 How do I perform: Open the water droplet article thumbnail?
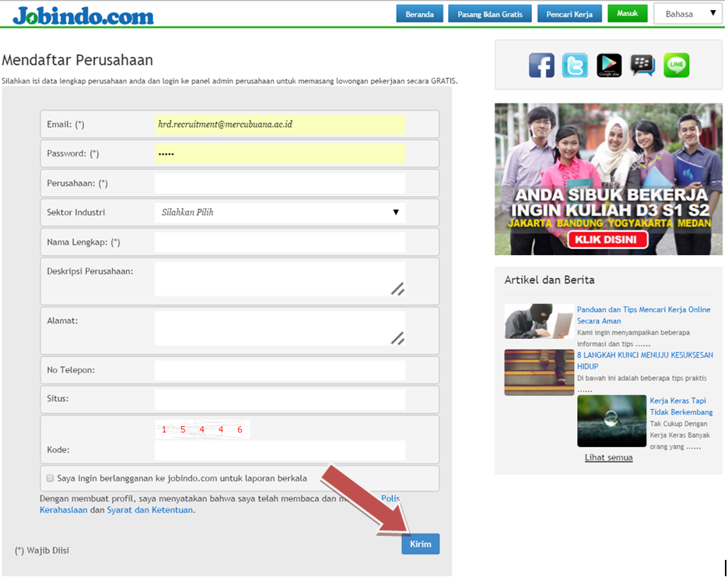611,421
